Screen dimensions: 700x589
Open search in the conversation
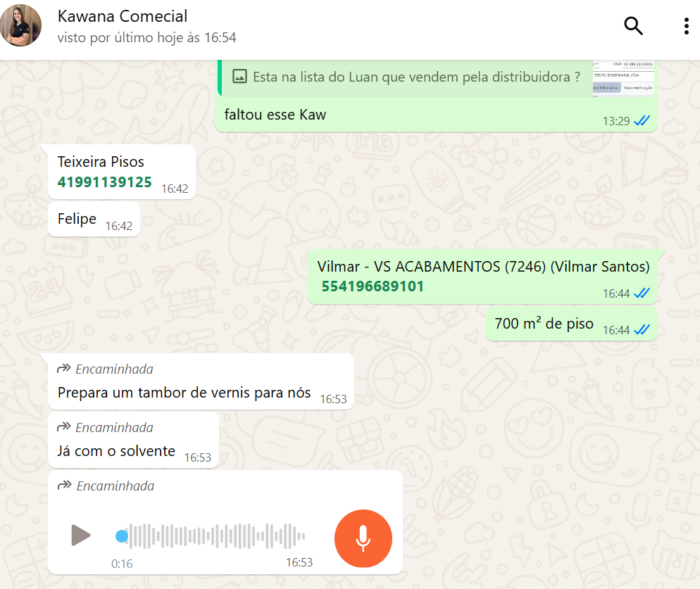click(633, 26)
